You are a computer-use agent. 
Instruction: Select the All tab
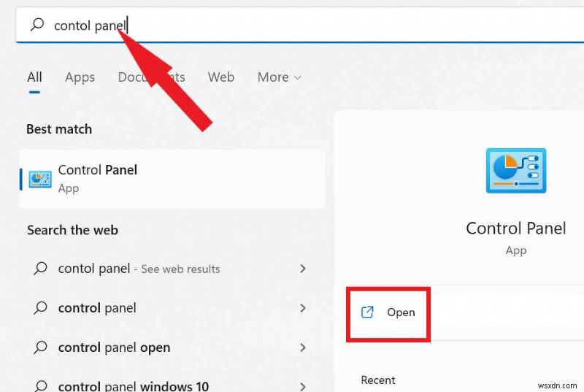[x=34, y=77]
